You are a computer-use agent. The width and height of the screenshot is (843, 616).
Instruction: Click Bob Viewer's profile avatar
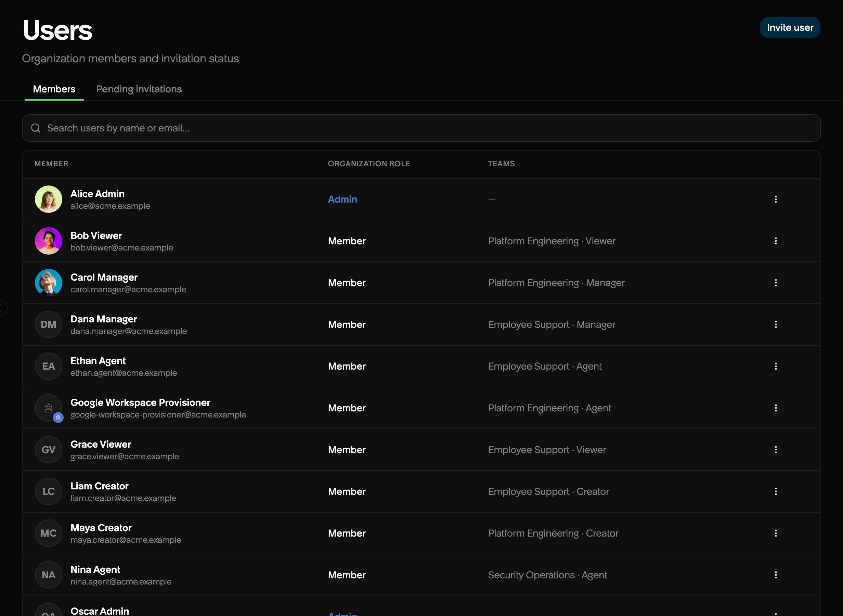click(49, 241)
